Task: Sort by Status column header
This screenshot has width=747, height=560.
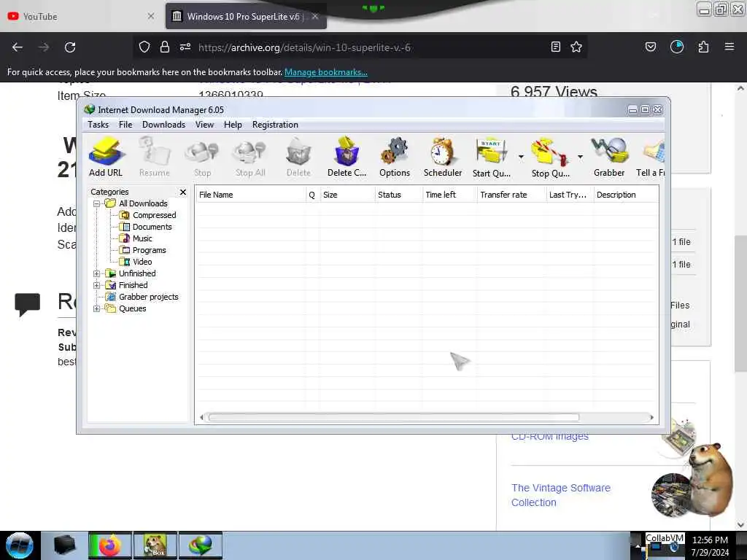Action: click(398, 195)
